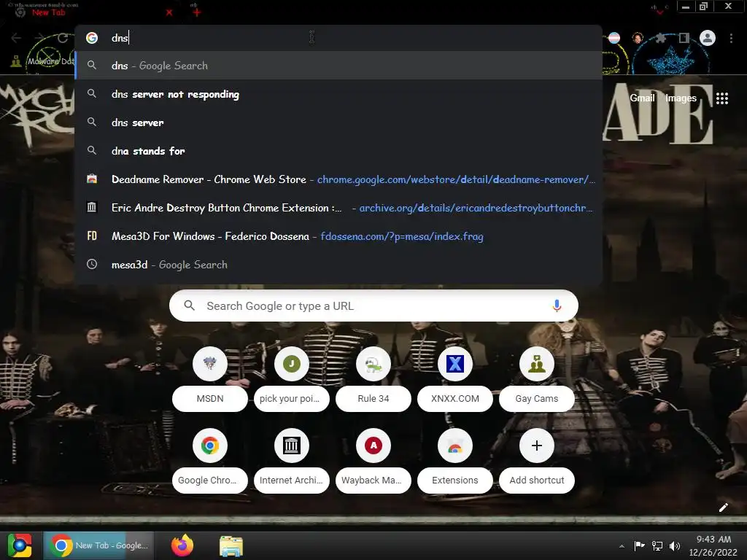Select the "dna stands for" suggestion
Image resolution: width=747 pixels, height=560 pixels.
338,151
